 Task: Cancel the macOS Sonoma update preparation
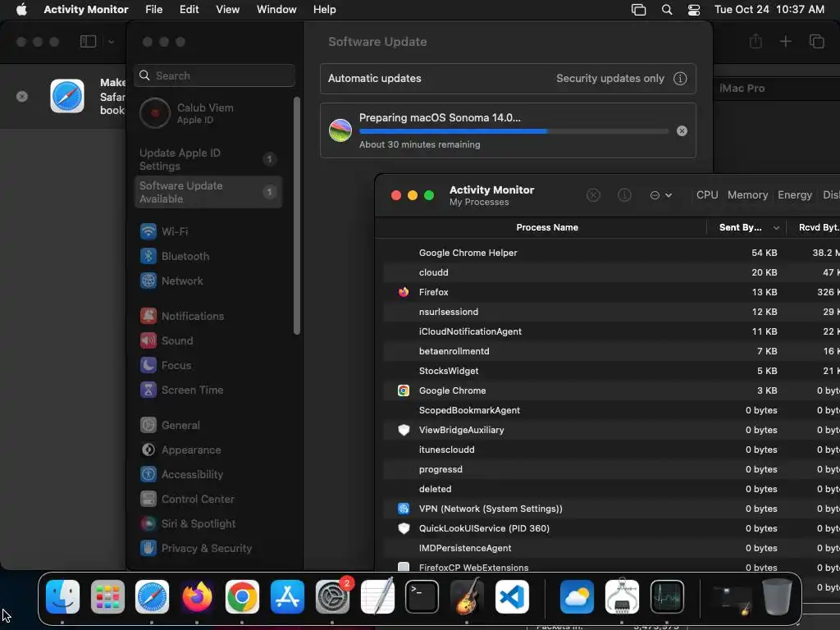[682, 130]
